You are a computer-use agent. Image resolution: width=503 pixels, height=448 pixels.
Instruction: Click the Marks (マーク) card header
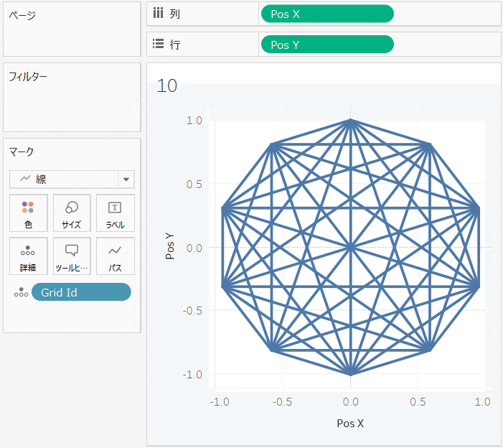pos(22,151)
